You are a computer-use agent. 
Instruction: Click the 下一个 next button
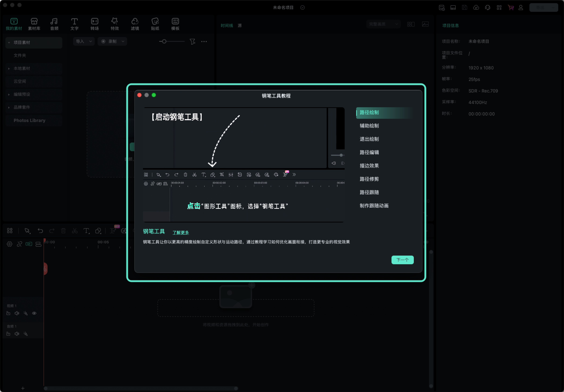point(402,260)
